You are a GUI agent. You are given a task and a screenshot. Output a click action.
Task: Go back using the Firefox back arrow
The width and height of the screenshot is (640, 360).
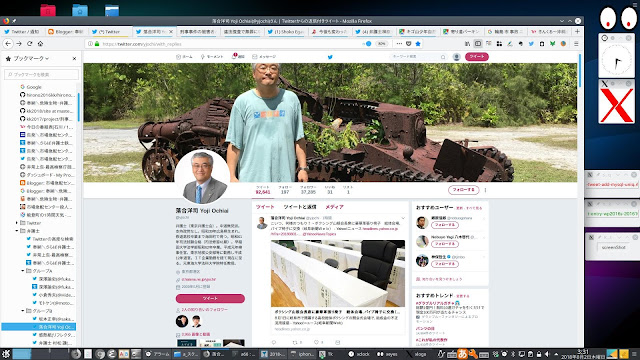tap(8, 44)
